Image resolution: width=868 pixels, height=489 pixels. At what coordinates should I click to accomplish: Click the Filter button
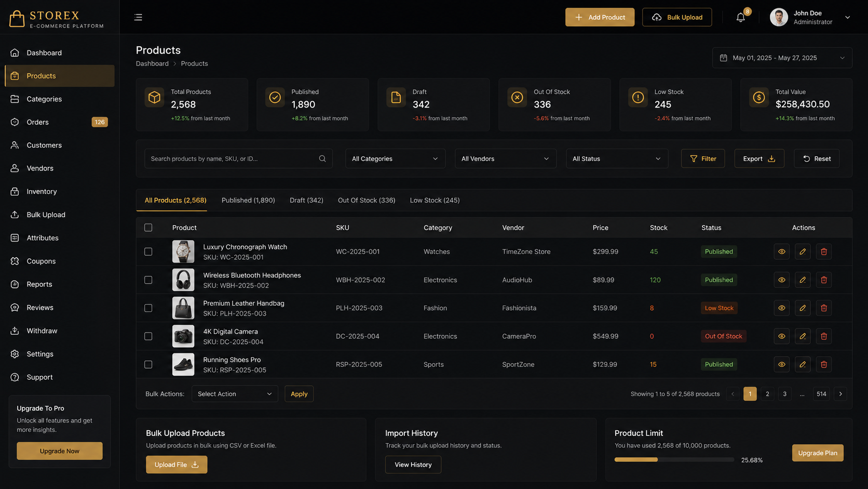click(703, 158)
